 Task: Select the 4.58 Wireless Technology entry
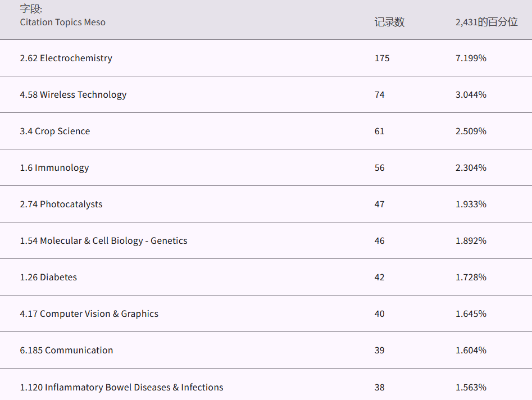tap(73, 94)
